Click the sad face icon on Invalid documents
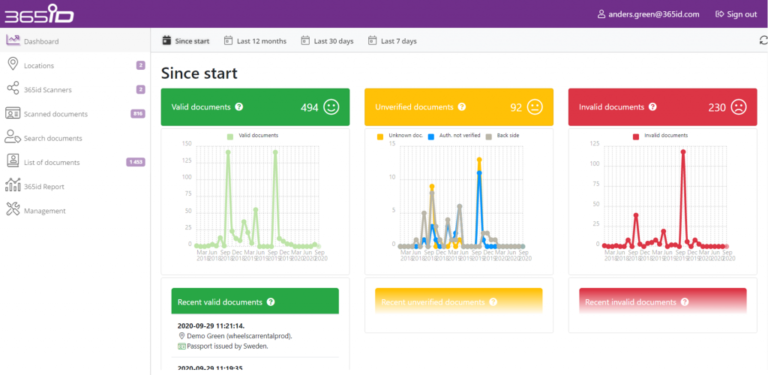The height and width of the screenshot is (375, 768). pyautogui.click(x=739, y=107)
